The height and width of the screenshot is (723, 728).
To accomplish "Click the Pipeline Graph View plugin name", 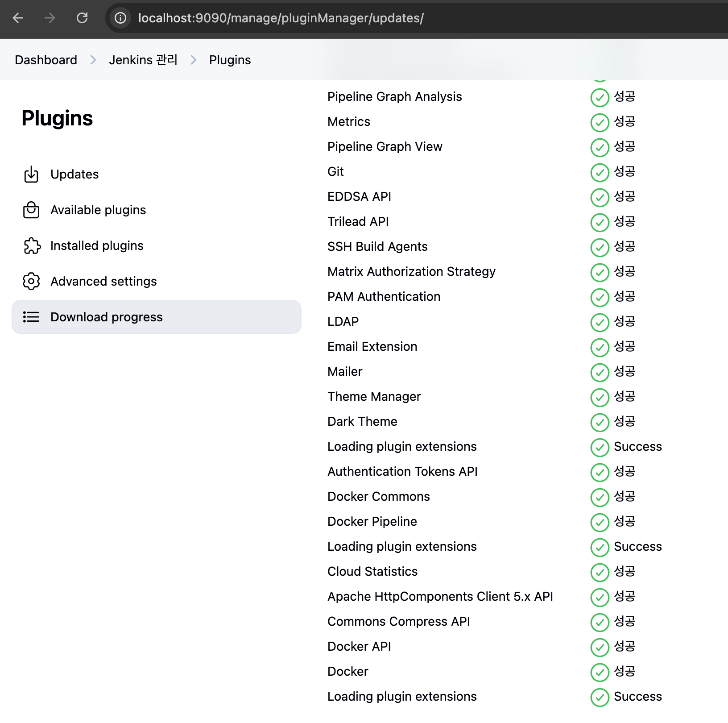I will pos(385,146).
